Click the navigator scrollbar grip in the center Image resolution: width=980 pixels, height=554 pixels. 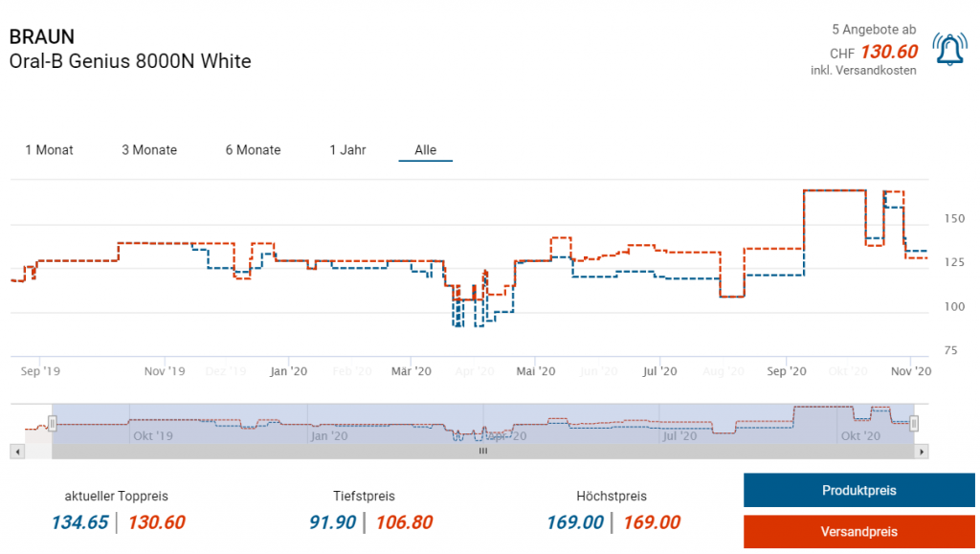[x=483, y=451]
